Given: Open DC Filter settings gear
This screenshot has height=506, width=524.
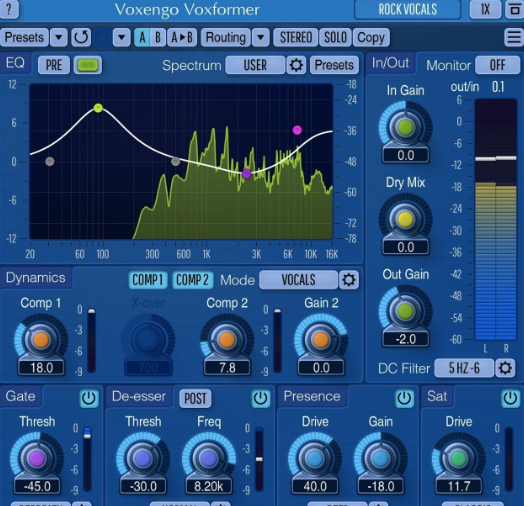Looking at the screenshot, I should point(505,368).
